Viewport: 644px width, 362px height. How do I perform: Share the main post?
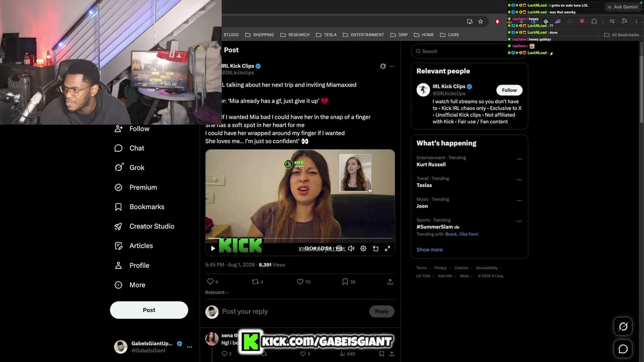click(390, 282)
